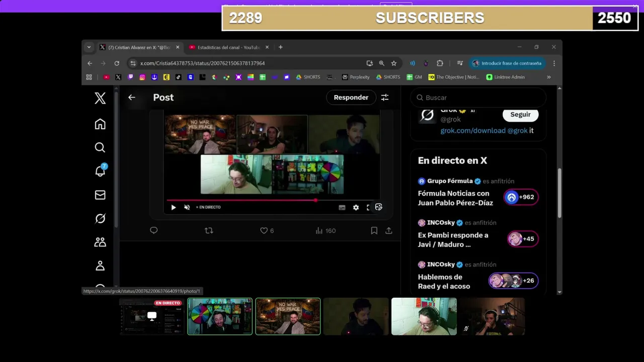Open Communities icon in X sidebar
The height and width of the screenshot is (362, 644).
[x=100, y=242]
